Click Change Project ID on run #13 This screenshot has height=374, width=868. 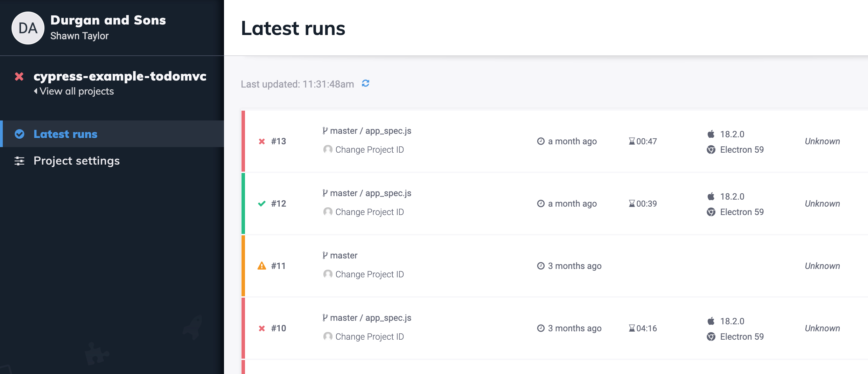pos(369,150)
